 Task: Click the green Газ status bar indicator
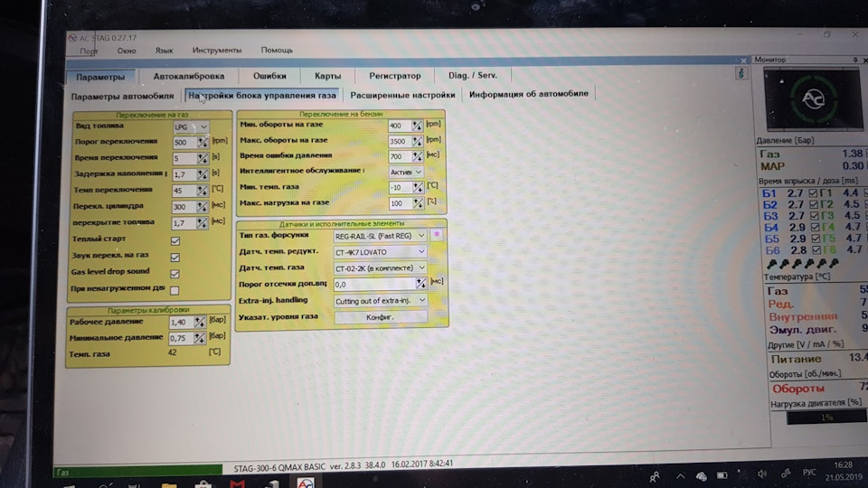point(138,472)
